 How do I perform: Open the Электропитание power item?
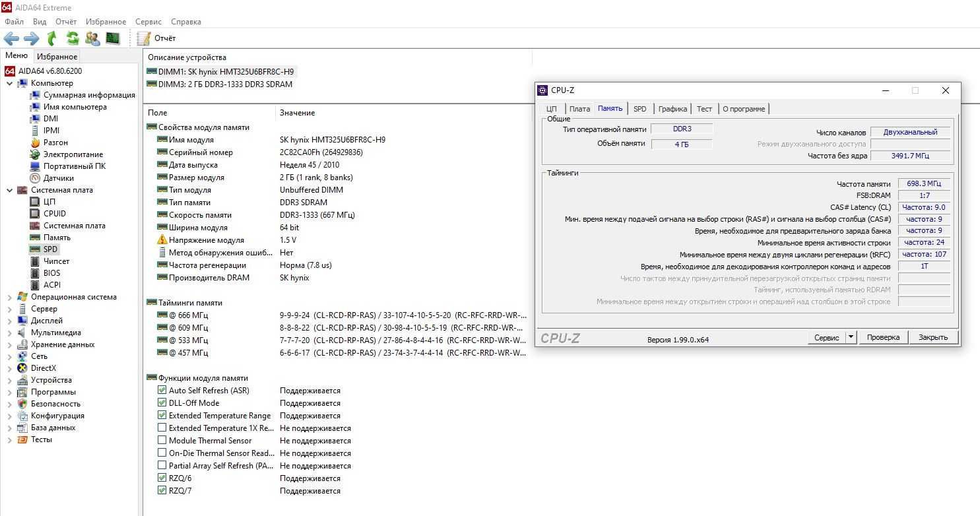tap(73, 154)
